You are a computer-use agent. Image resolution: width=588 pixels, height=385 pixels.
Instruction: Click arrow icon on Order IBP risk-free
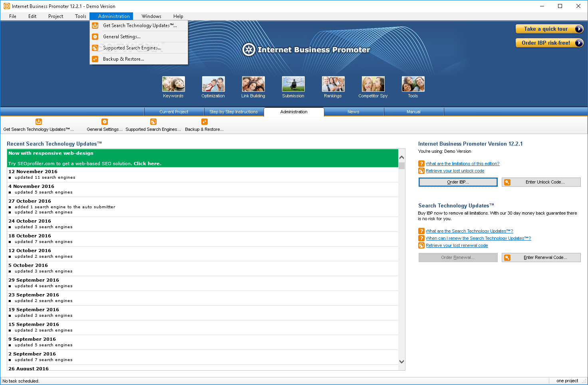[579, 43]
